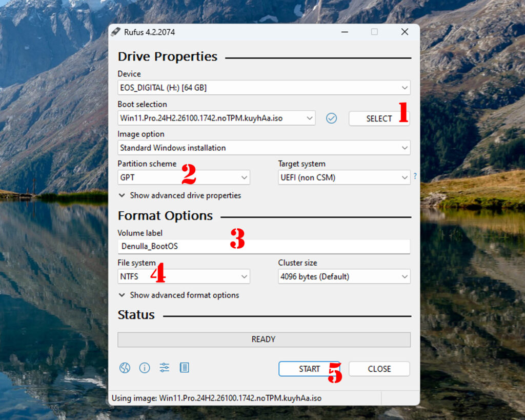Click the Volume label text field
Viewport: 525px width, 420px height.
coord(264,246)
